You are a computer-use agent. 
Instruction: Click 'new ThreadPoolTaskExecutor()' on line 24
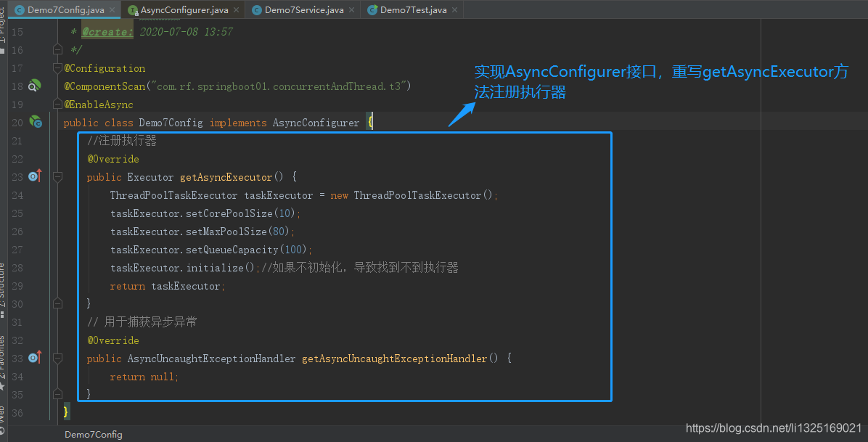[x=412, y=195]
